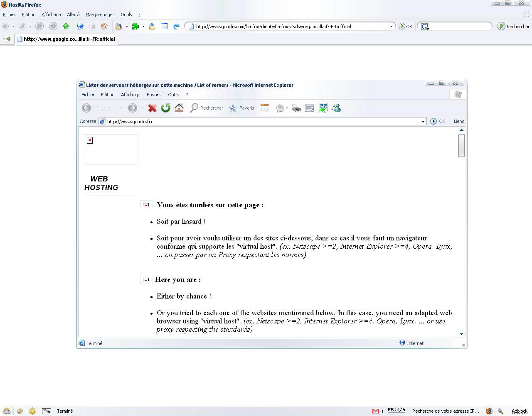Click the Firefox Reload page icon

[x=80, y=26]
